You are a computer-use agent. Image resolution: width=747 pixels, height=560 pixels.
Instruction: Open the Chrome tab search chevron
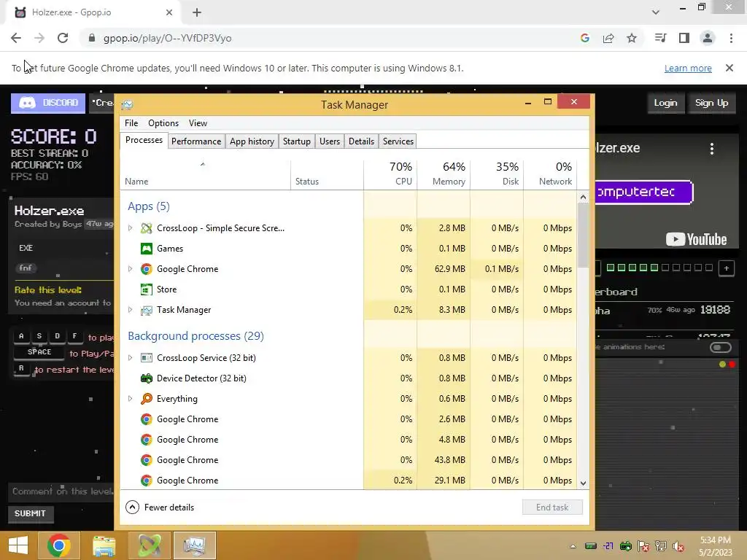pyautogui.click(x=656, y=12)
